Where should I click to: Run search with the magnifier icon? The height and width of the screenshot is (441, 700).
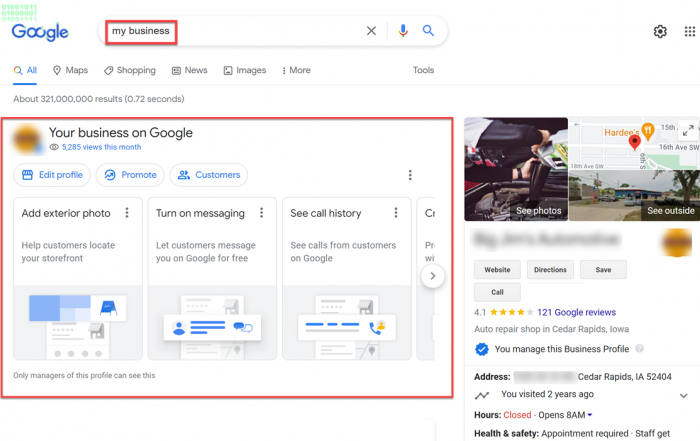click(428, 30)
